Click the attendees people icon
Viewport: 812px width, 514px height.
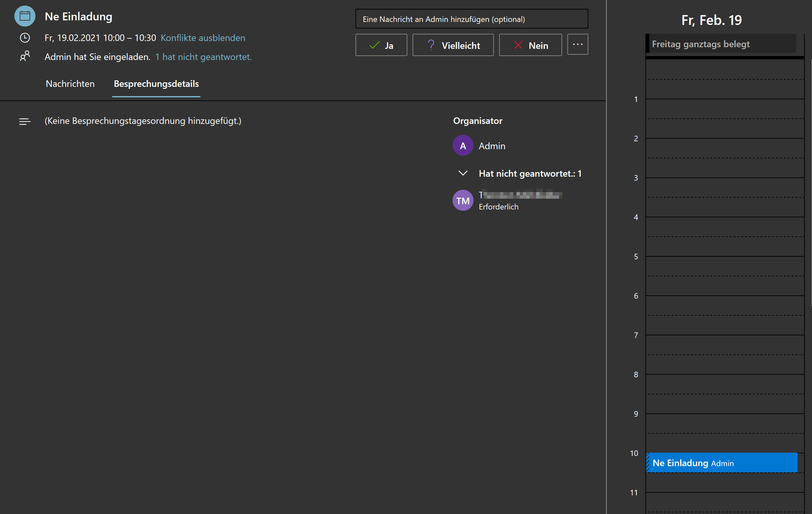coord(25,56)
